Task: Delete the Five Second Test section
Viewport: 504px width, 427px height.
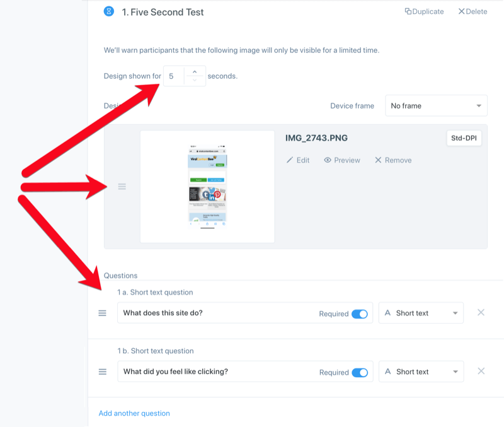Action: 472,11
